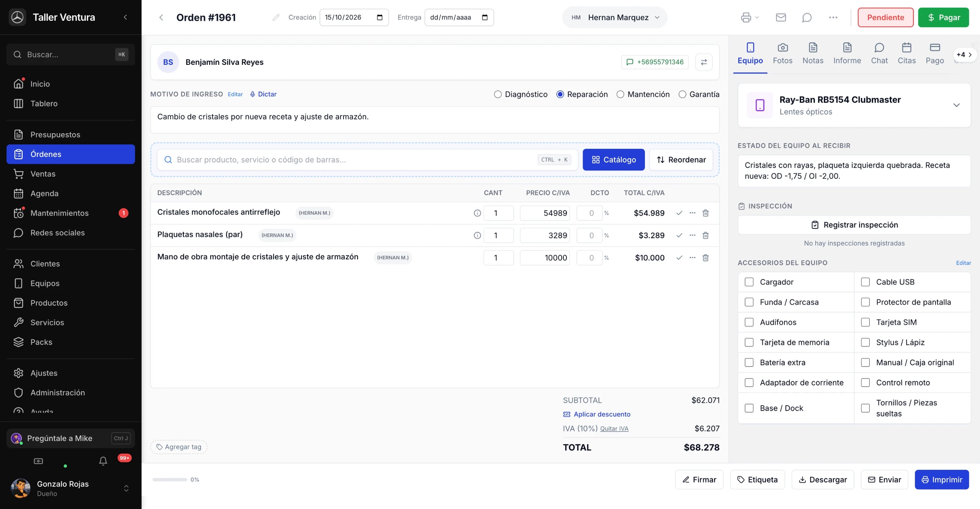
Task: Click Registrar inspección
Action: 854,225
